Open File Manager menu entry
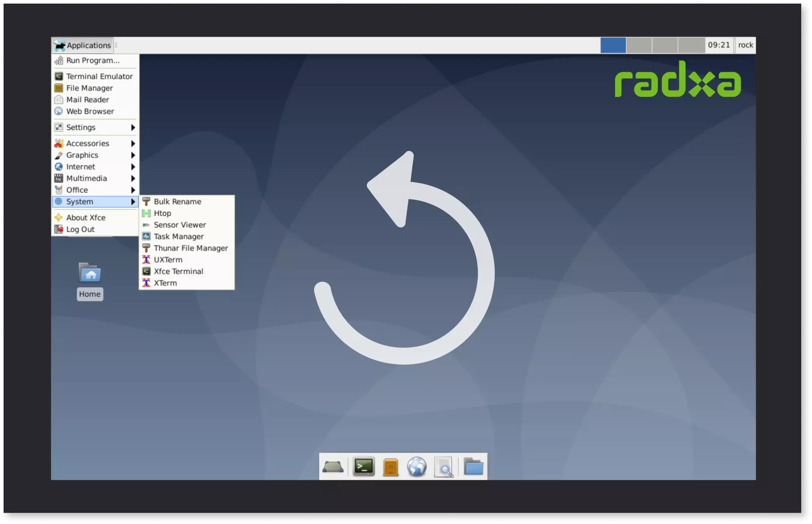This screenshot has height=524, width=812. 95,88
